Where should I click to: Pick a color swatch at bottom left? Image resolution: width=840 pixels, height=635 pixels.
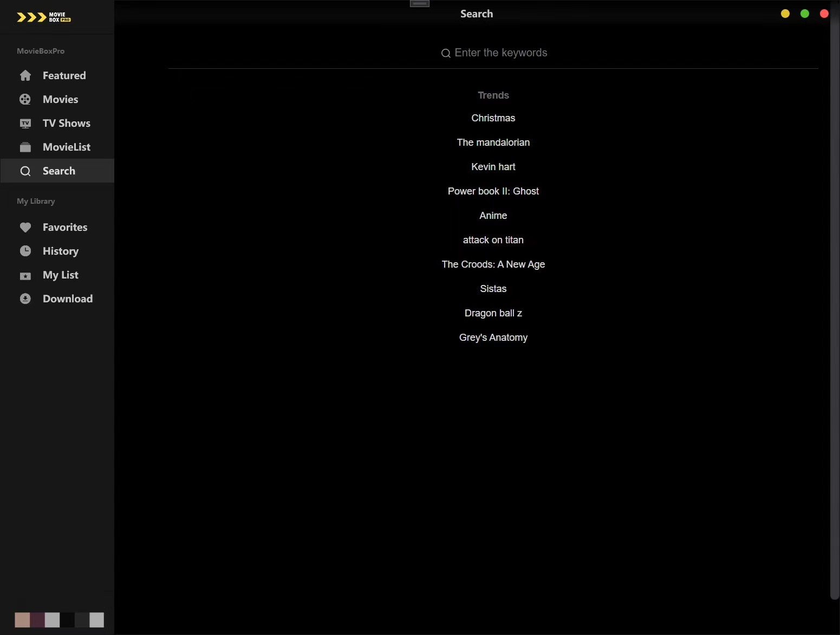pyautogui.click(x=23, y=620)
